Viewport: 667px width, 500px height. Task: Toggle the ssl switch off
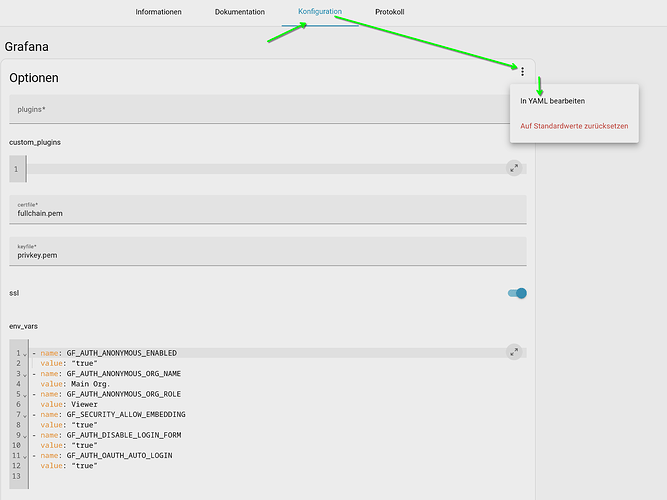tap(517, 293)
